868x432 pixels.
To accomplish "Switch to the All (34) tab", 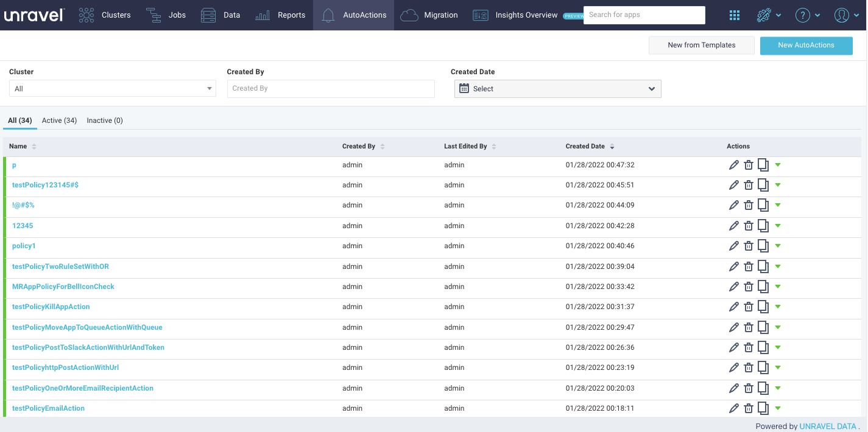I will [x=19, y=120].
